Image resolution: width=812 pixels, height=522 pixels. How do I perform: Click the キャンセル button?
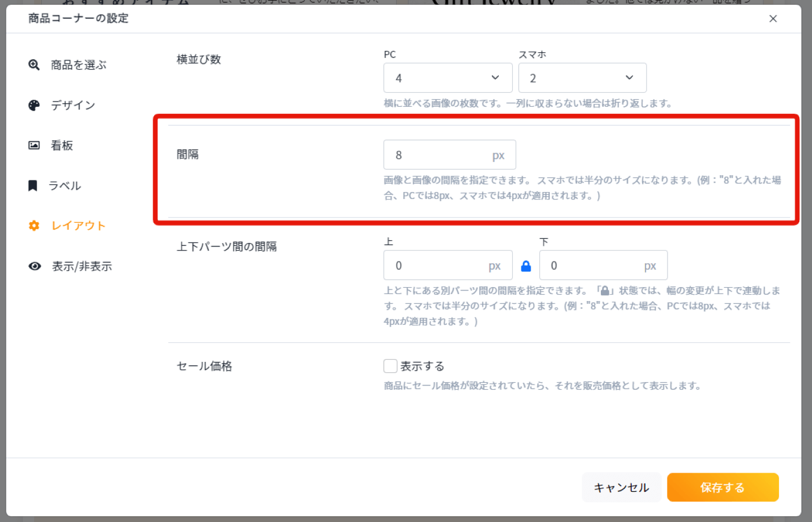621,488
